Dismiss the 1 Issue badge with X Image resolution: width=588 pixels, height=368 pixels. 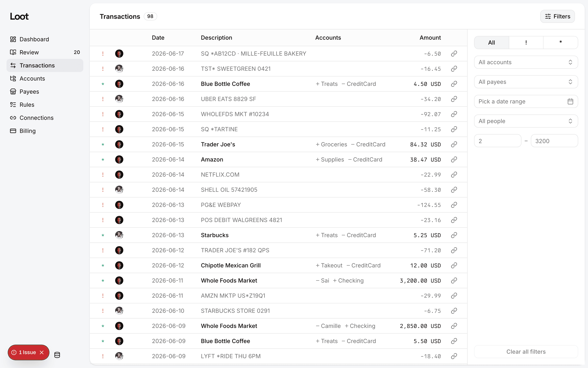click(x=42, y=352)
